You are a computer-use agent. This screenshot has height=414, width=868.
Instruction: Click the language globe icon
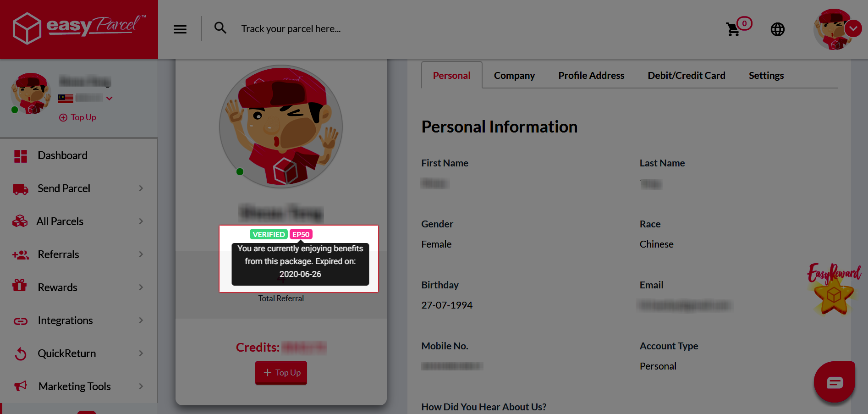(778, 29)
